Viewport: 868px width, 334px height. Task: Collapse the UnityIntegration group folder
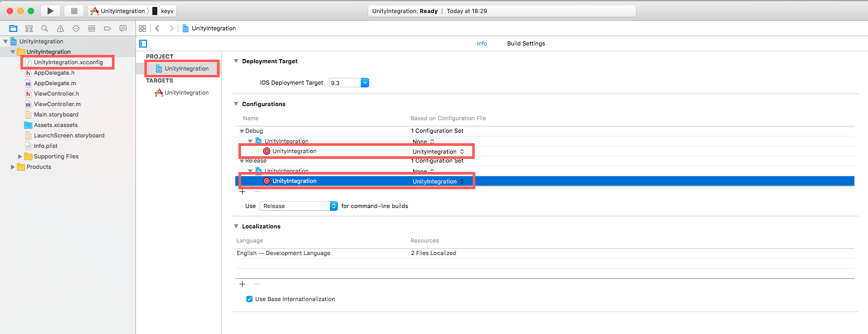tap(13, 52)
